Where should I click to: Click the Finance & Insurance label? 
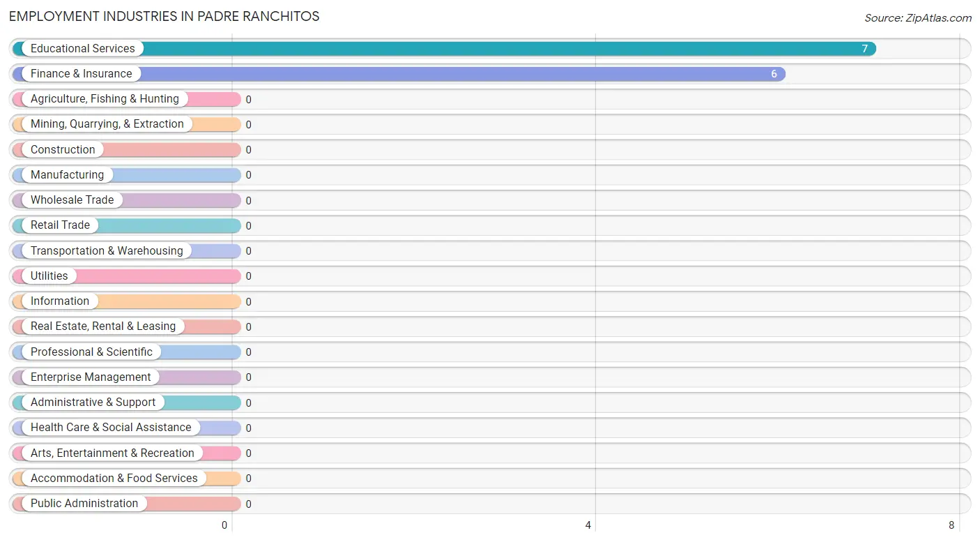pyautogui.click(x=81, y=73)
